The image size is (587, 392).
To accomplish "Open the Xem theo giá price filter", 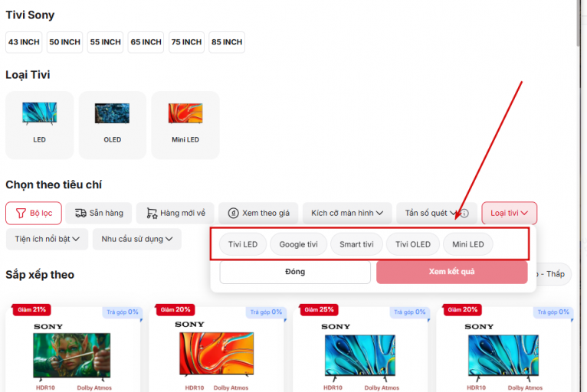I will pos(258,213).
